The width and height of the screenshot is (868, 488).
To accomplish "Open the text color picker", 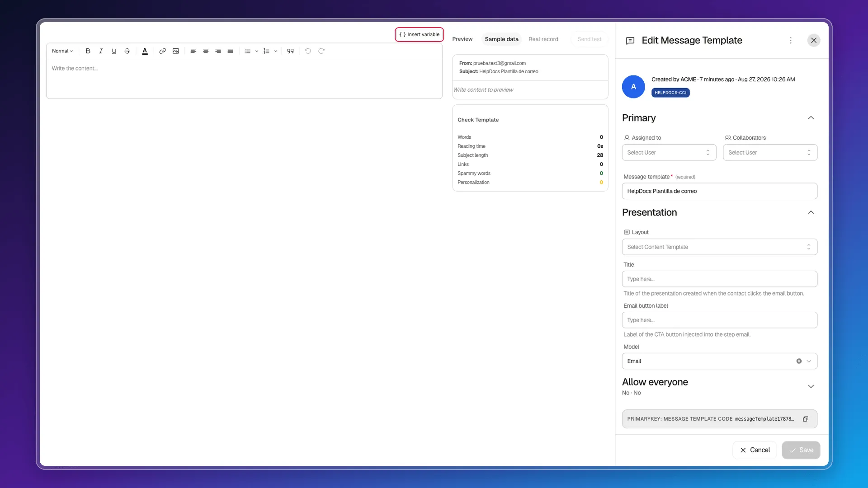I will click(x=145, y=51).
